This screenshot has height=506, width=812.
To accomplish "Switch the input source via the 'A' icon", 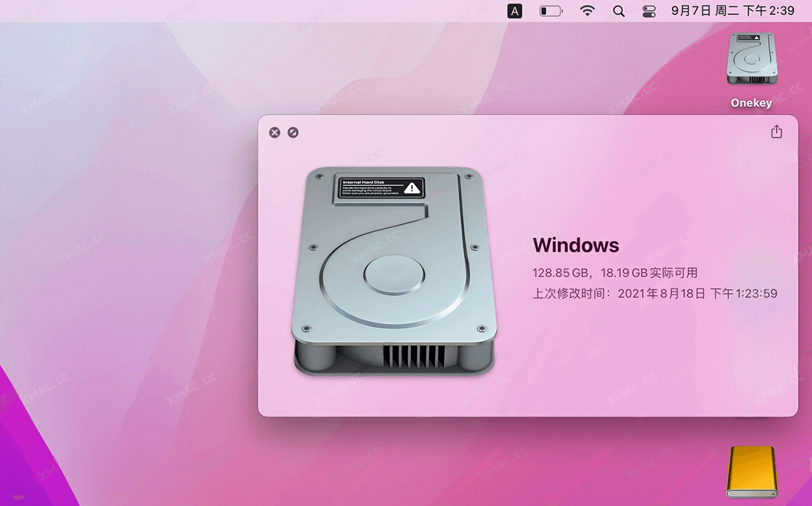I will (x=514, y=11).
